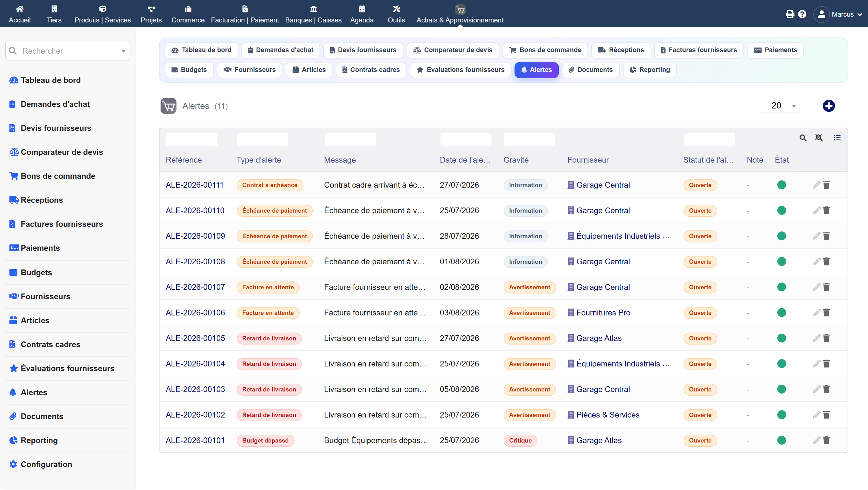Click the Critique severity badge
This screenshot has width=868, height=490.
(x=520, y=440)
